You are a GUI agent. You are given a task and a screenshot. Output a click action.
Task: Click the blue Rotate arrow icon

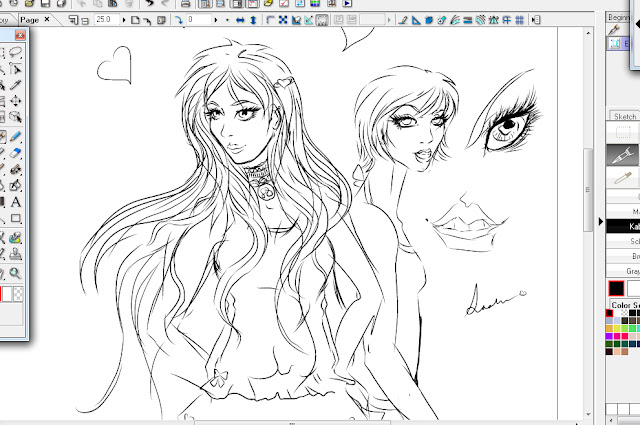click(x=178, y=20)
